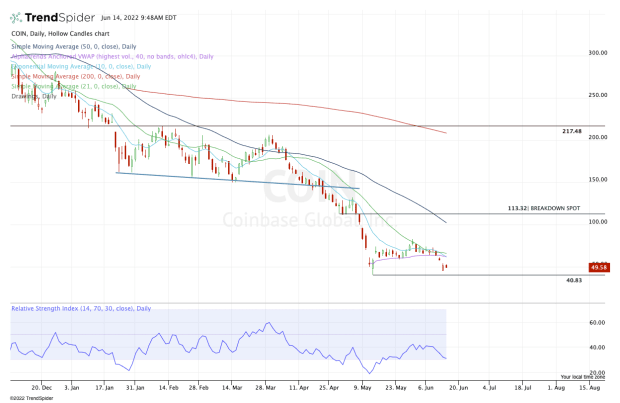Click the 300.00 price axis label
The height and width of the screenshot is (403, 620).
point(598,52)
